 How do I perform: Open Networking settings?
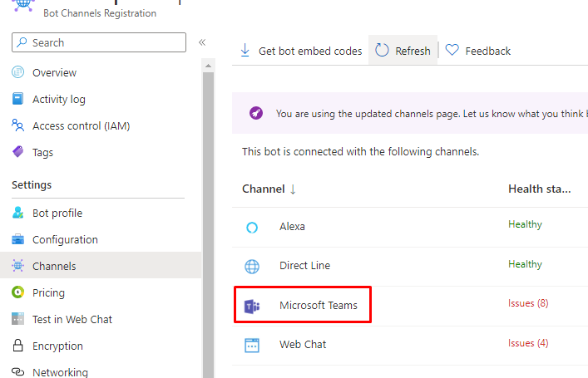(61, 372)
